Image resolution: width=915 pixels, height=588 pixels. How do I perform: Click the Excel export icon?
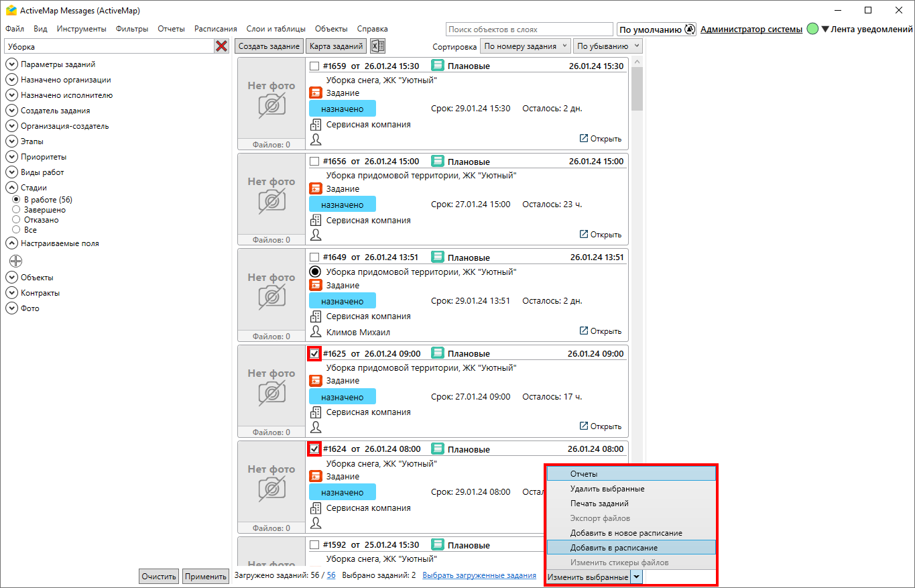click(x=378, y=46)
